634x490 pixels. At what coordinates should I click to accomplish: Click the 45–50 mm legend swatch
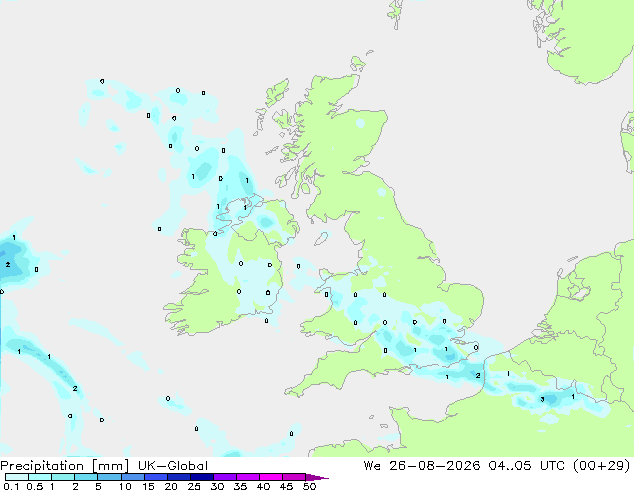[x=294, y=477]
